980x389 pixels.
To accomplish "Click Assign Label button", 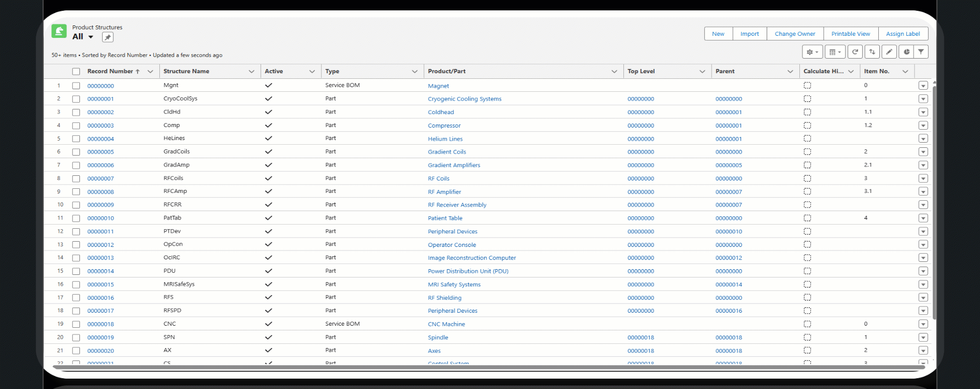I will pyautogui.click(x=903, y=34).
